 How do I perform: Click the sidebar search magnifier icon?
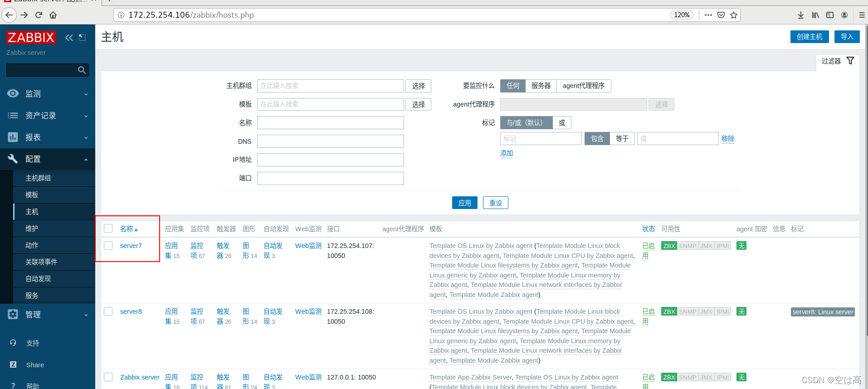[82, 70]
